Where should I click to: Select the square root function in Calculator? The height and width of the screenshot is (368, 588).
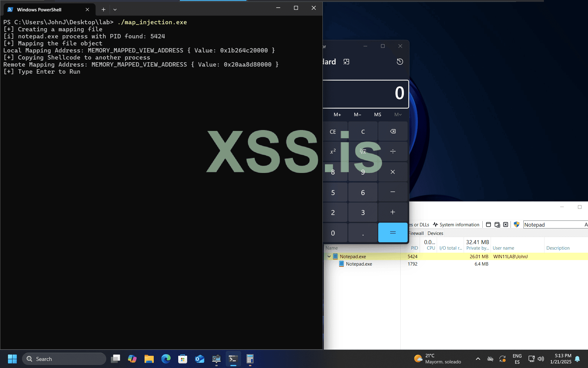coord(363,151)
